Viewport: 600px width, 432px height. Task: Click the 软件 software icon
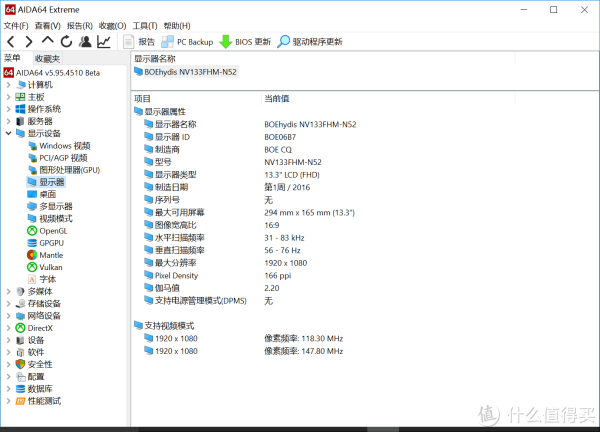[x=20, y=352]
